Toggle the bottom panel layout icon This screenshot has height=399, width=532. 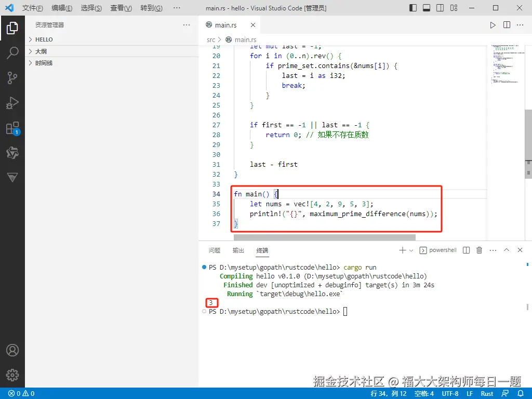(427, 8)
